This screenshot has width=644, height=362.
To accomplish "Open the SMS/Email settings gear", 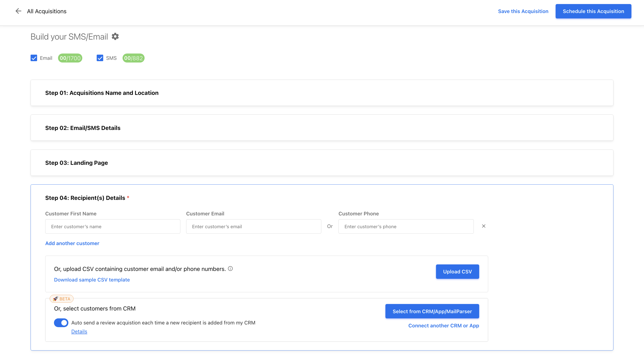I will [115, 36].
